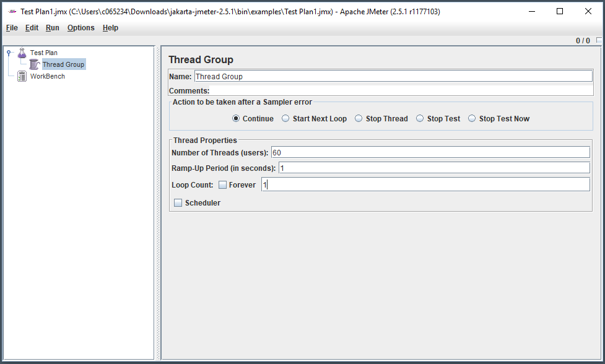This screenshot has height=364, width=605.
Task: Click the Name text field
Action: point(393,76)
